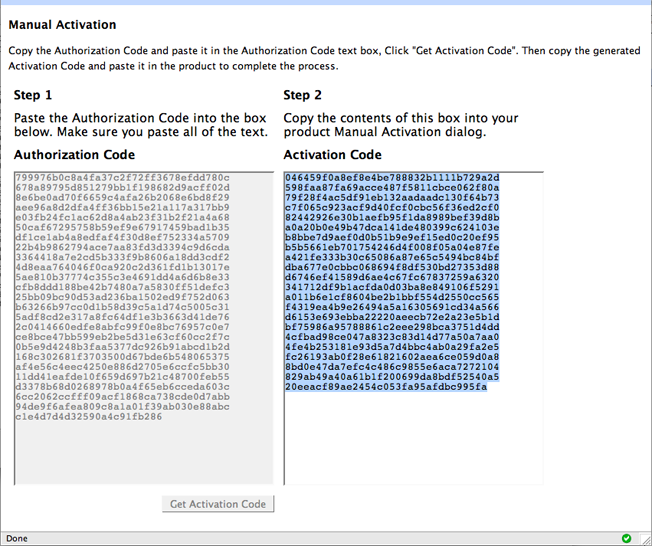
Task: Click 'Copy the contents of this box' text
Action: click(x=401, y=125)
